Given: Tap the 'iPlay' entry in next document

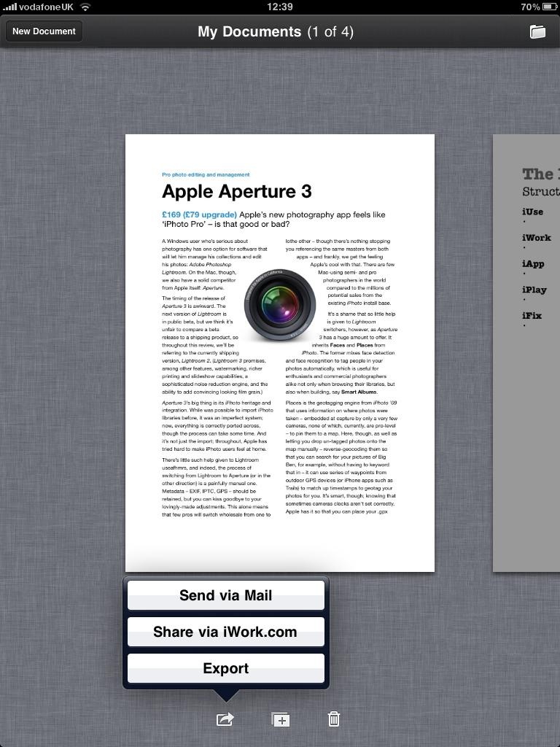Looking at the screenshot, I should [534, 290].
